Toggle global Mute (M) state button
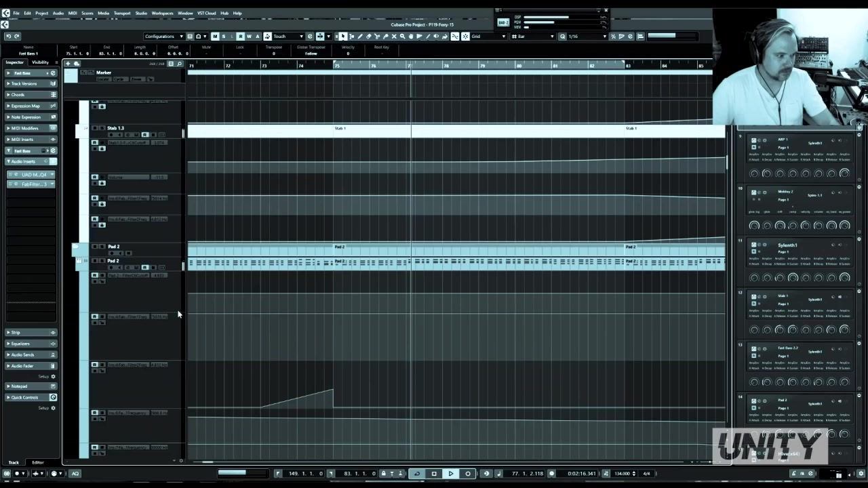This screenshot has width=868, height=488. pos(215,36)
